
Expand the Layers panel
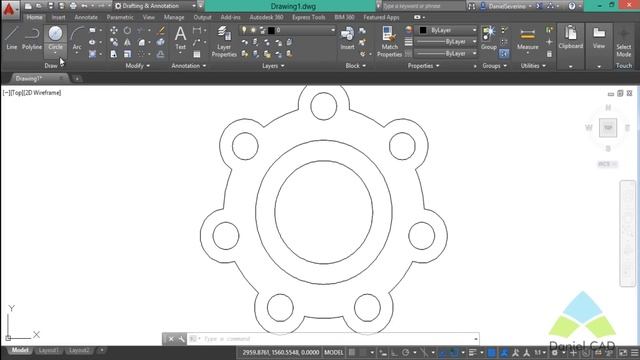coord(273,66)
